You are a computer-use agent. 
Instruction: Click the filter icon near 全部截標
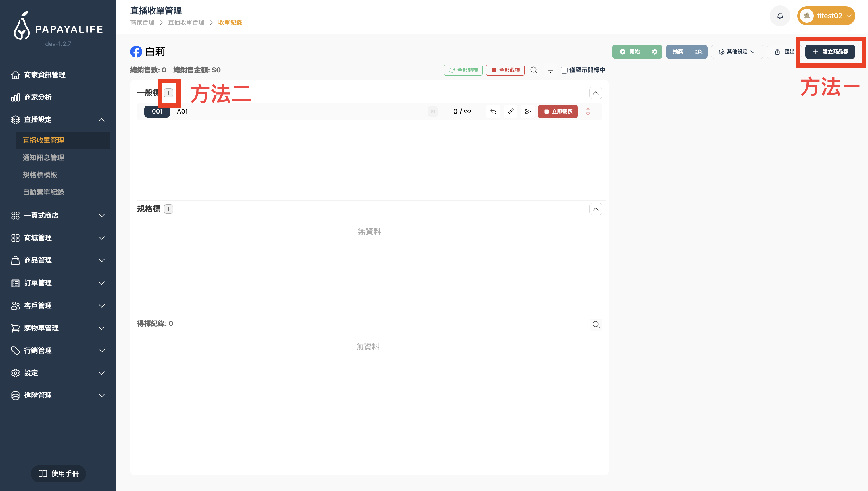click(x=550, y=70)
